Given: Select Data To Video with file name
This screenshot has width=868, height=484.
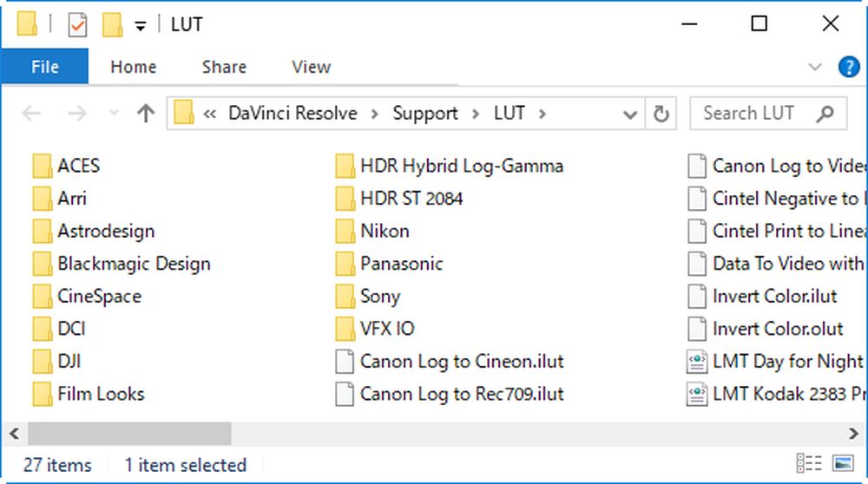Looking at the screenshot, I should click(789, 264).
